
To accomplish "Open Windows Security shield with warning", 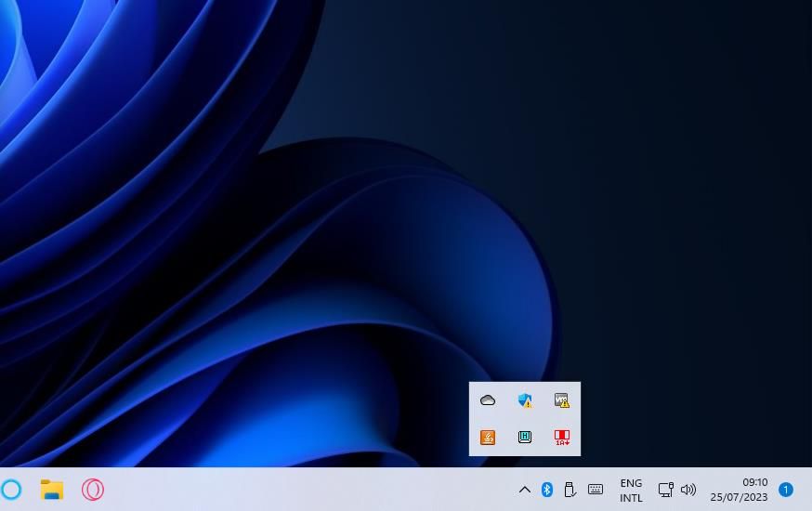I will pos(525,400).
